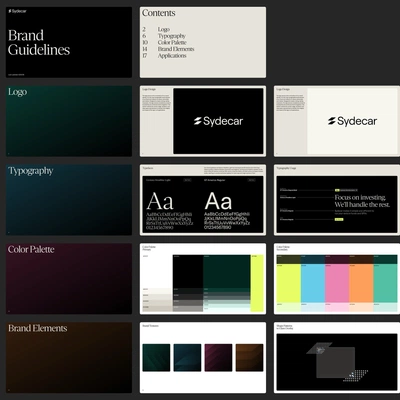Open the blue 'Typography' section divider slide
400x400 pixels.
69,200
